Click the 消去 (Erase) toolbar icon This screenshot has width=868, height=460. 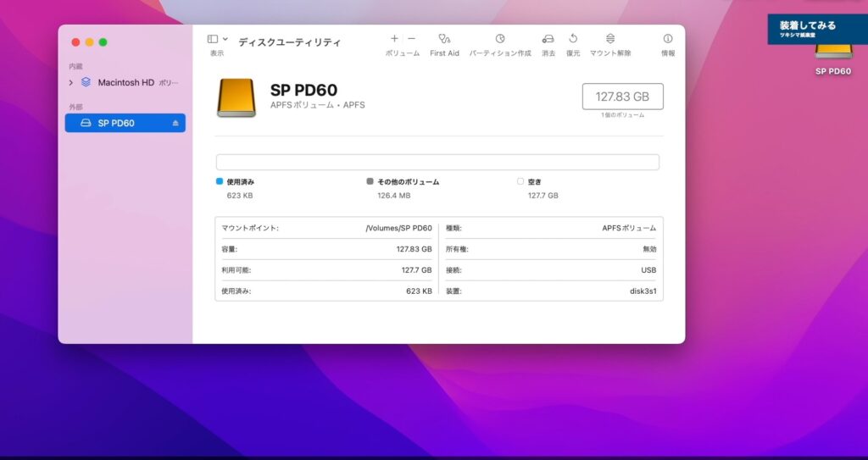[x=548, y=39]
